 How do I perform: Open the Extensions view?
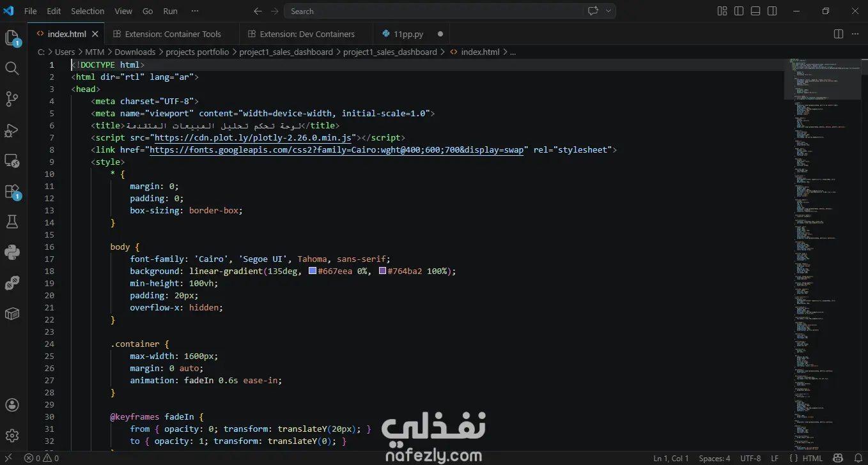pyautogui.click(x=12, y=192)
